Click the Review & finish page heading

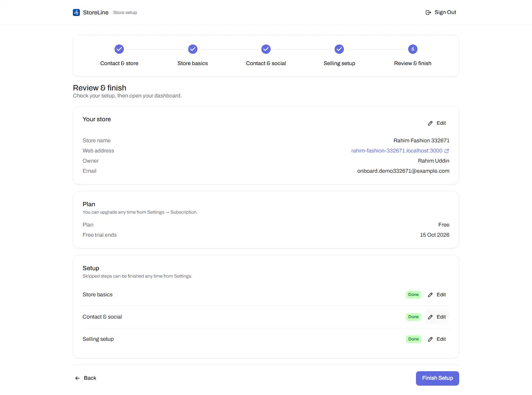coord(100,88)
